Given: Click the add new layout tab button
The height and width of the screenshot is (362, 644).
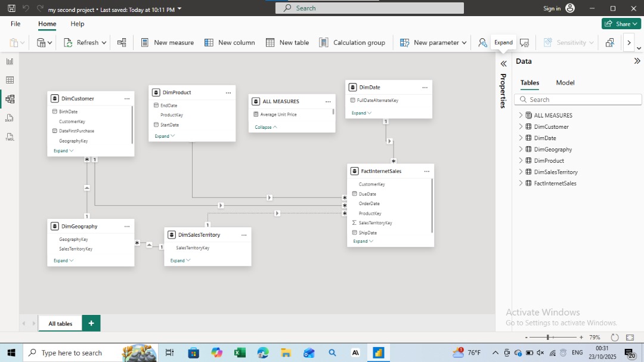Looking at the screenshot, I should coord(91,323).
